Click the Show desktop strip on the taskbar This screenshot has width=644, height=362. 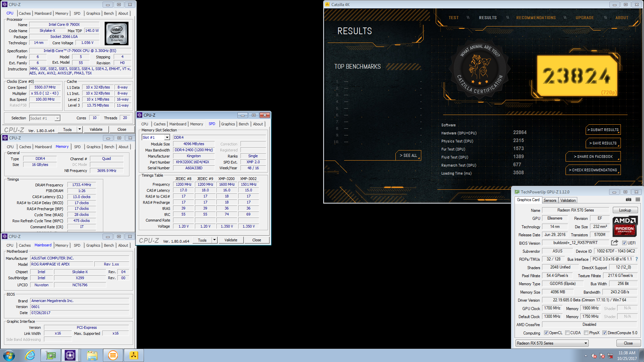point(641,355)
